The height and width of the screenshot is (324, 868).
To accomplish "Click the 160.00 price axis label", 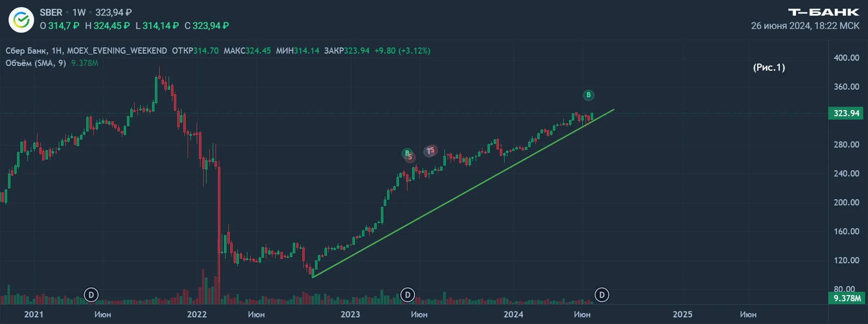I will tap(846, 231).
